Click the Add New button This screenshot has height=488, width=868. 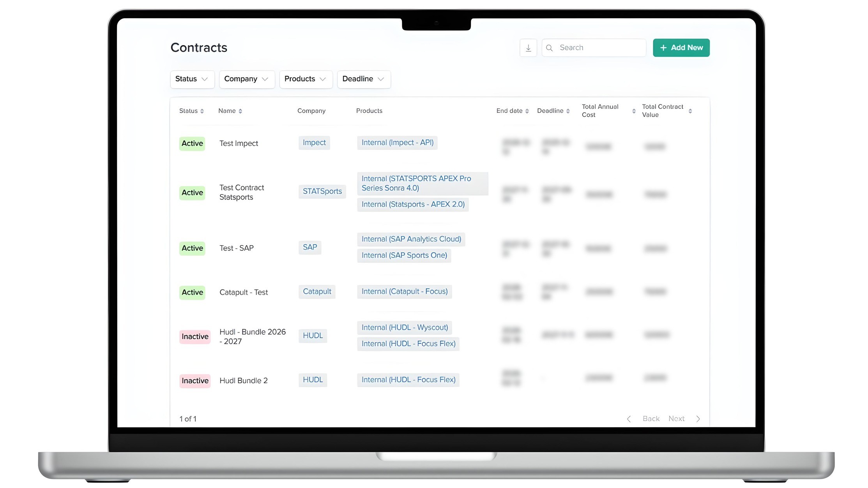click(681, 48)
